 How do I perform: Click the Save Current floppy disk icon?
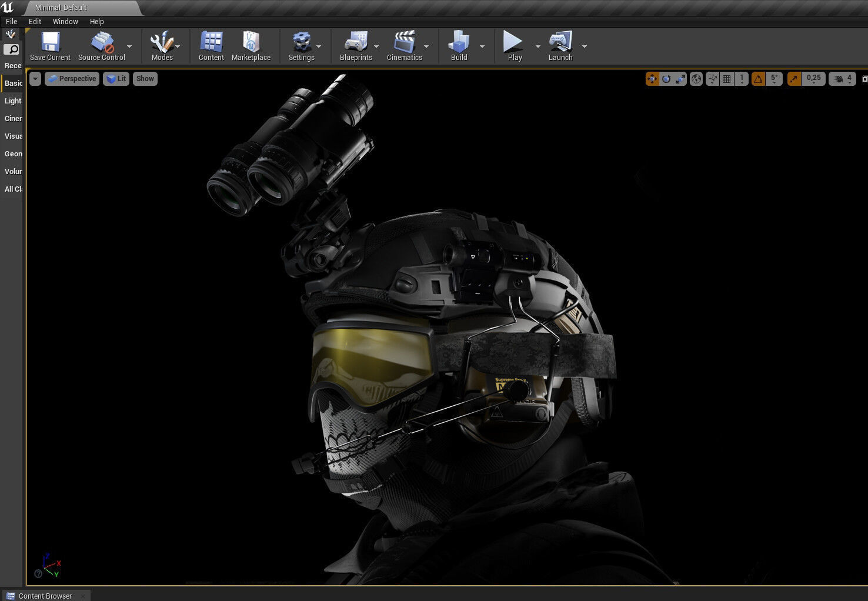click(50, 42)
